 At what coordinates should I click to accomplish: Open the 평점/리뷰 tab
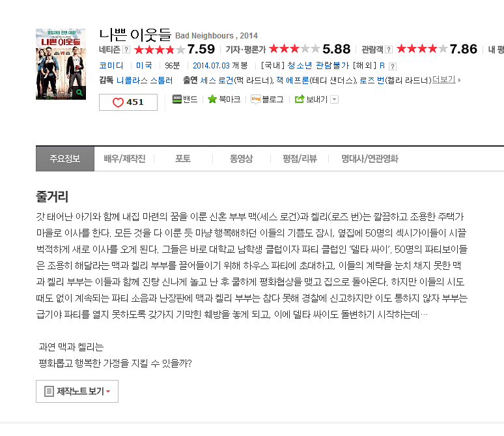300,158
